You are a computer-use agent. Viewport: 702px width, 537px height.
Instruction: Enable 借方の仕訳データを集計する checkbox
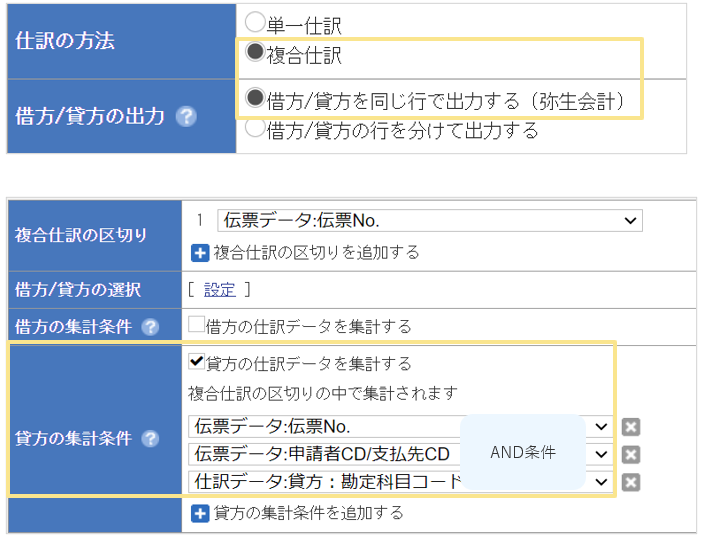(x=196, y=325)
